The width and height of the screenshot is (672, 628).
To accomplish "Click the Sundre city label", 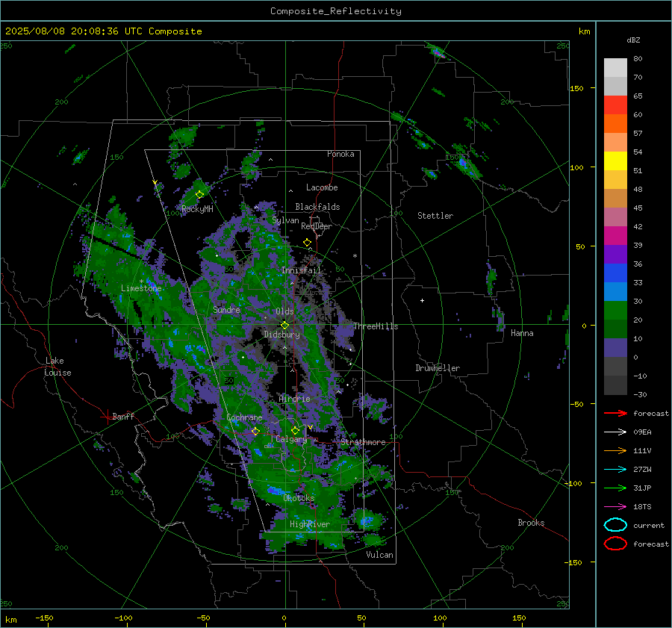I will pos(227,309).
